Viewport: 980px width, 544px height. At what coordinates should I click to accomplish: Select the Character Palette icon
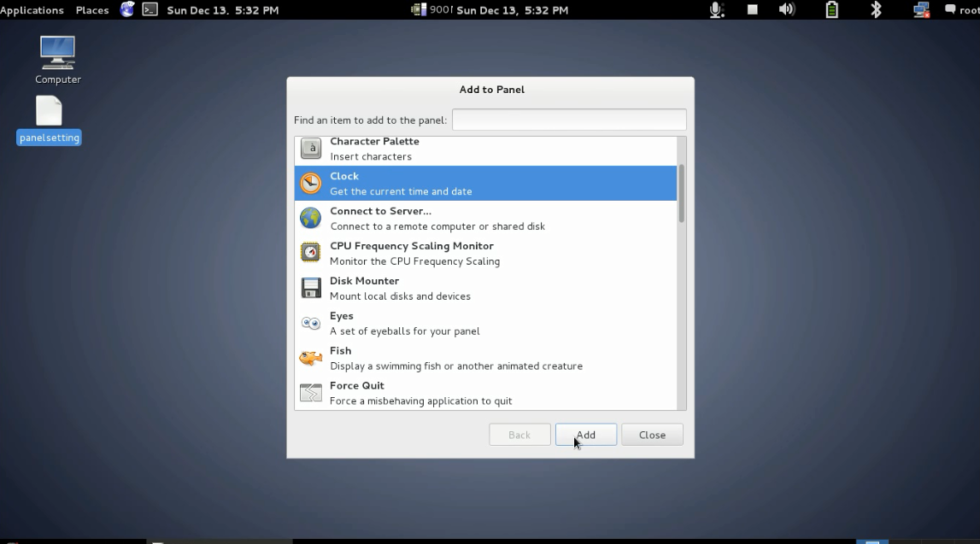tap(311, 149)
